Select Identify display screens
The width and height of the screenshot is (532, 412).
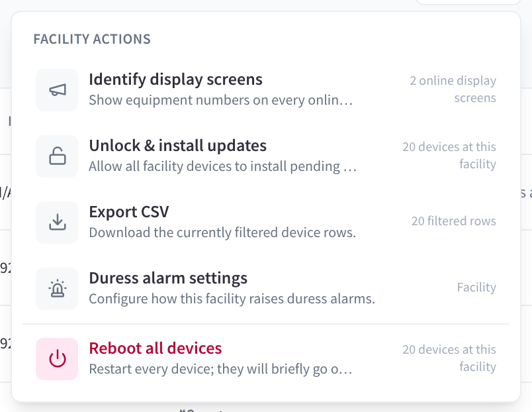pos(266,90)
